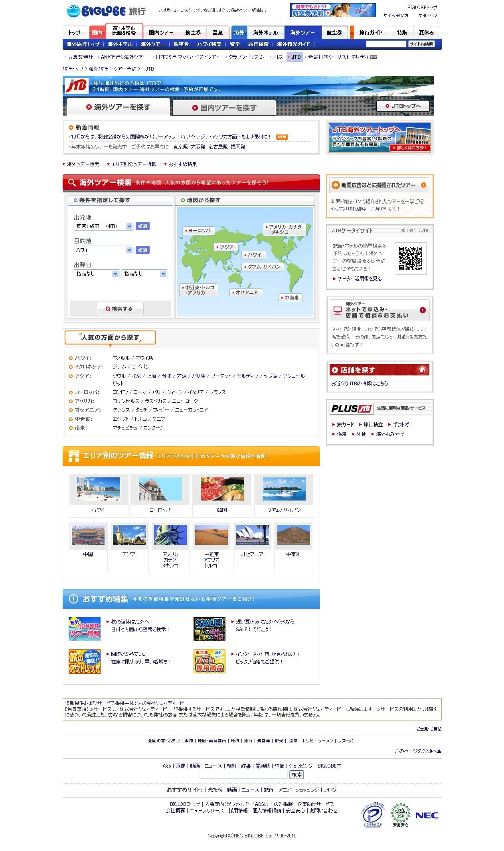Click the site search input field
This screenshot has width=504, height=851.
(x=386, y=44)
